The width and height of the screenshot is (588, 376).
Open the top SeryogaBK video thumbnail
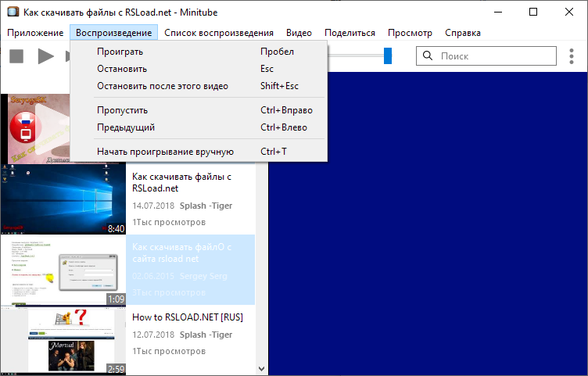(x=35, y=128)
